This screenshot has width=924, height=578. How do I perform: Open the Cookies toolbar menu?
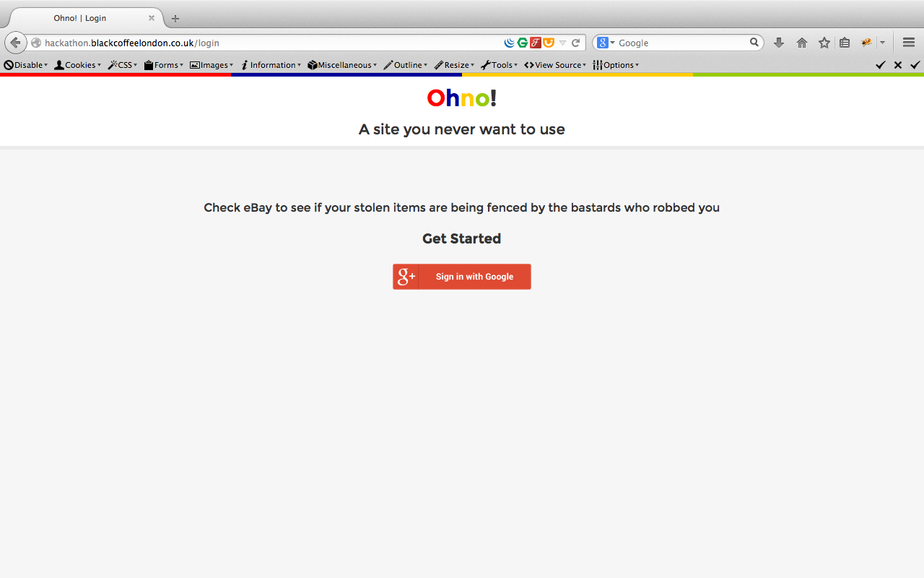pyautogui.click(x=78, y=65)
